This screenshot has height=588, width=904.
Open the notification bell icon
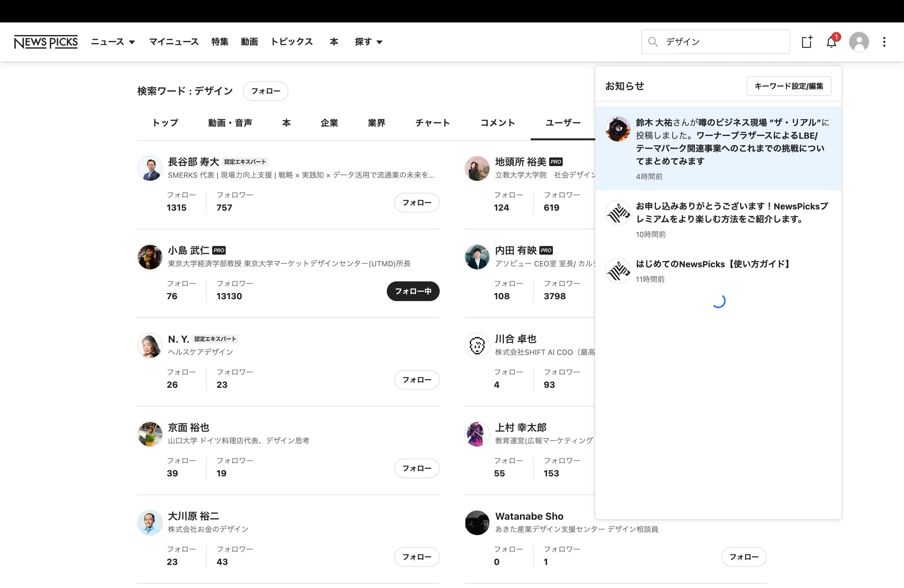[x=831, y=42]
